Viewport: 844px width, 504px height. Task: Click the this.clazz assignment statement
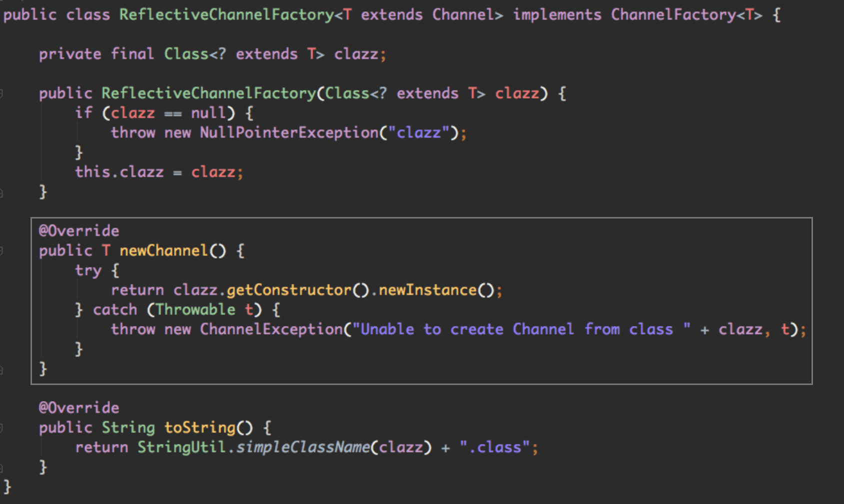pos(159,172)
